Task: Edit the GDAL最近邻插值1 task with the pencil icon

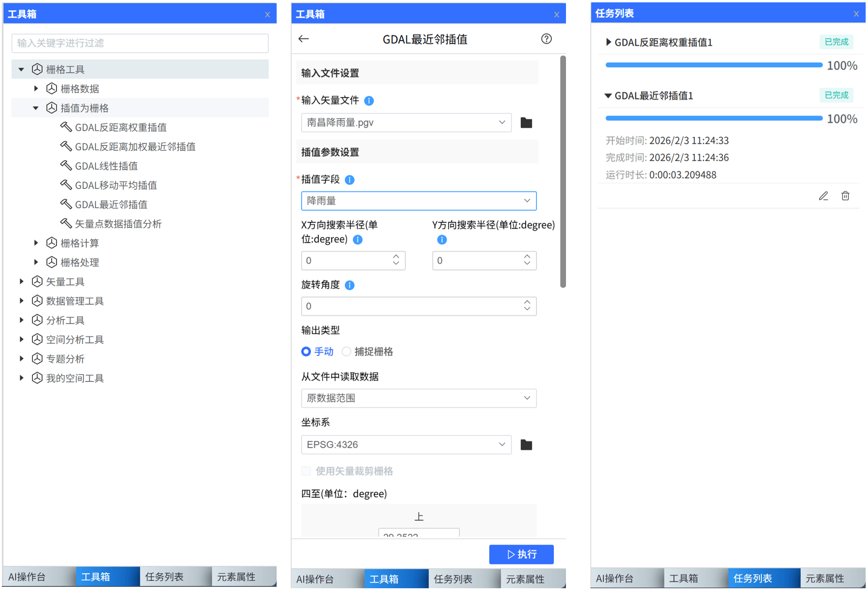Action: click(x=823, y=196)
